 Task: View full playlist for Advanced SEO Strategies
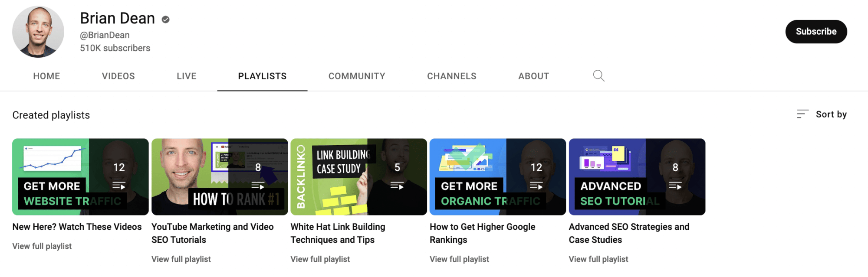[x=598, y=259]
